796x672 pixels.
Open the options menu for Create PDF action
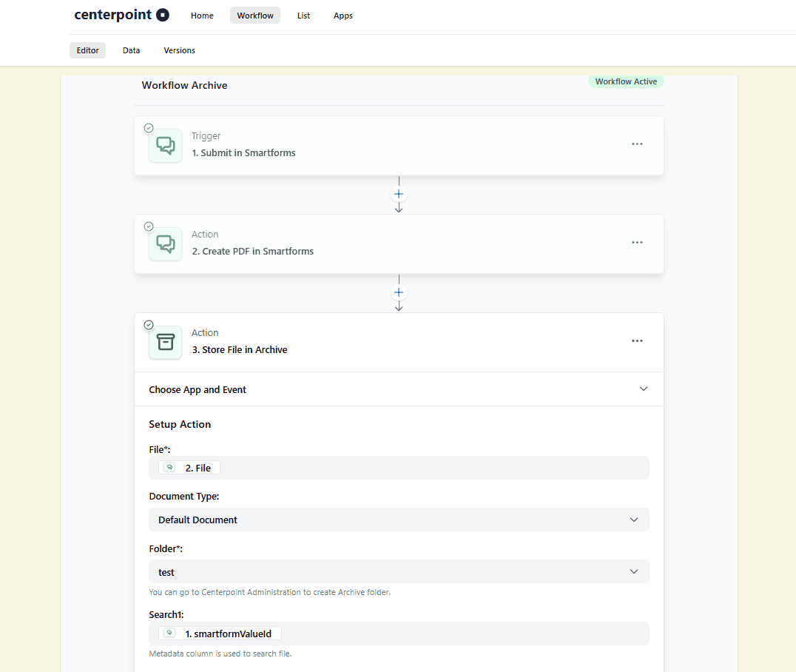[x=637, y=242]
